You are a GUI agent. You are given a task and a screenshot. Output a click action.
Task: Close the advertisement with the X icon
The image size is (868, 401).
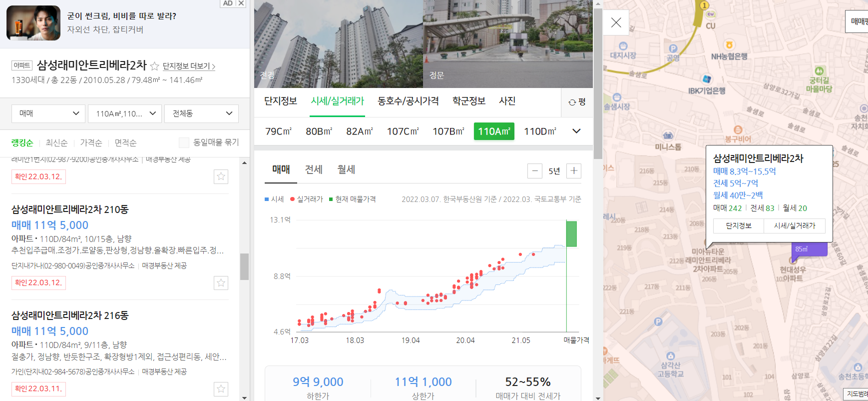click(x=241, y=3)
